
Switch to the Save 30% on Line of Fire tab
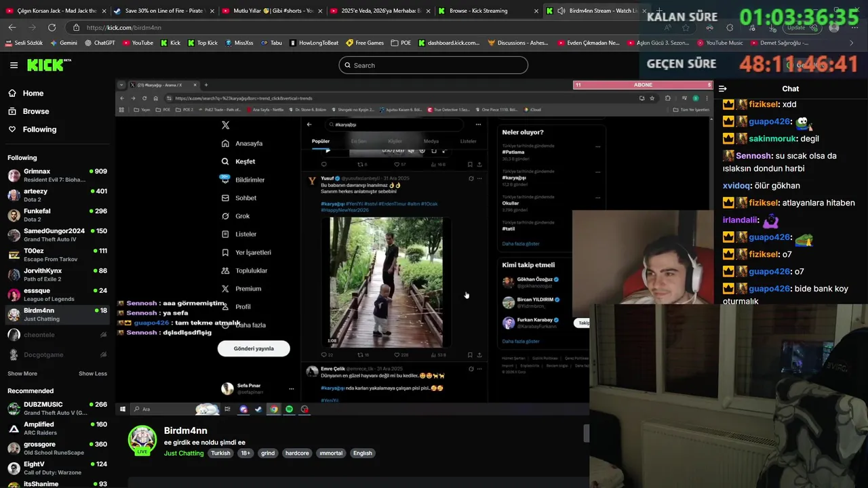164,11
